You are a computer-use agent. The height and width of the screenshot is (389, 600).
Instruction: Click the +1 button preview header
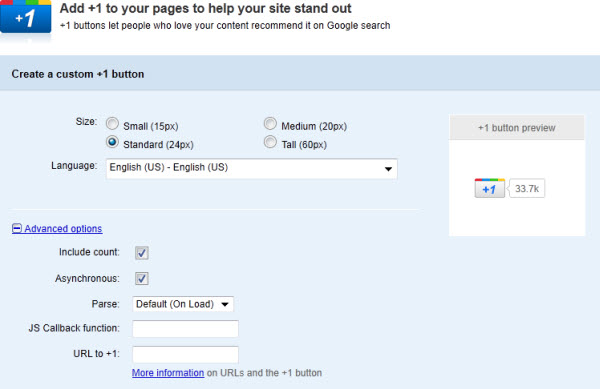pyautogui.click(x=517, y=128)
